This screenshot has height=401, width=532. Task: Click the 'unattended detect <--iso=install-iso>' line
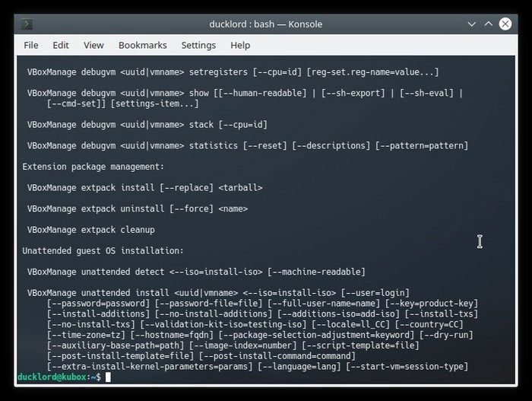[196, 272]
